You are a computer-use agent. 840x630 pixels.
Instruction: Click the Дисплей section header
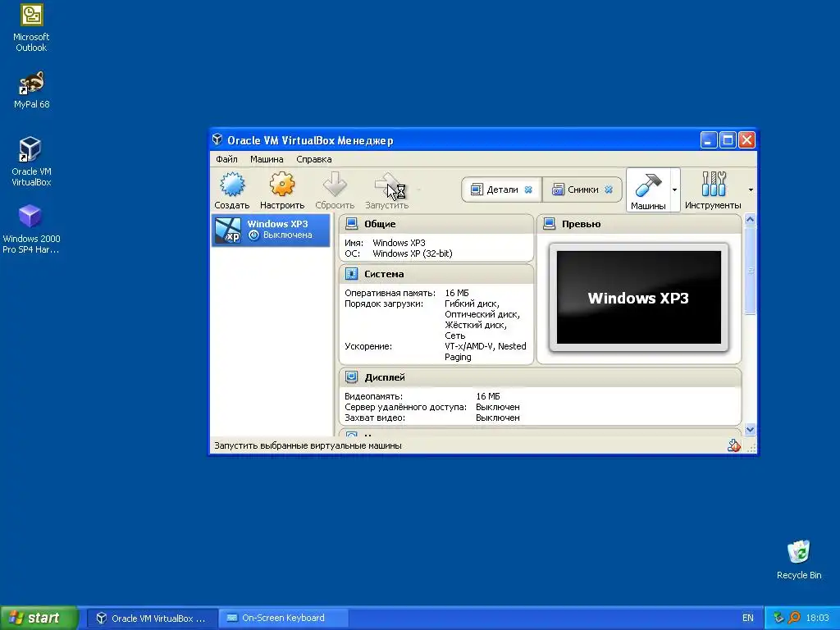pos(540,377)
